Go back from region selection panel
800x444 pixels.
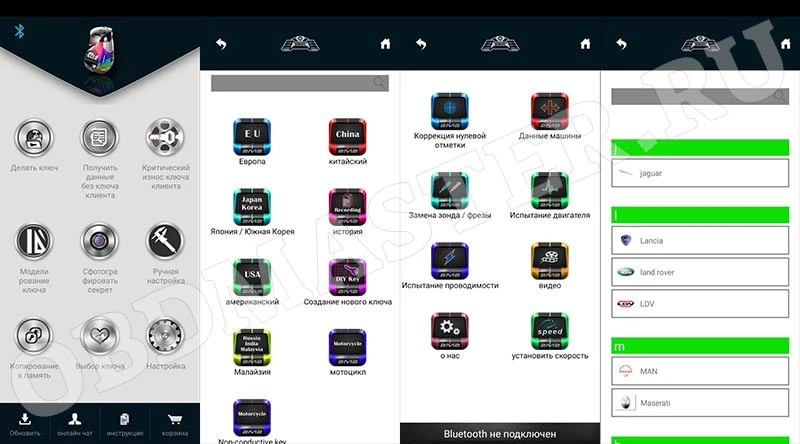221,44
